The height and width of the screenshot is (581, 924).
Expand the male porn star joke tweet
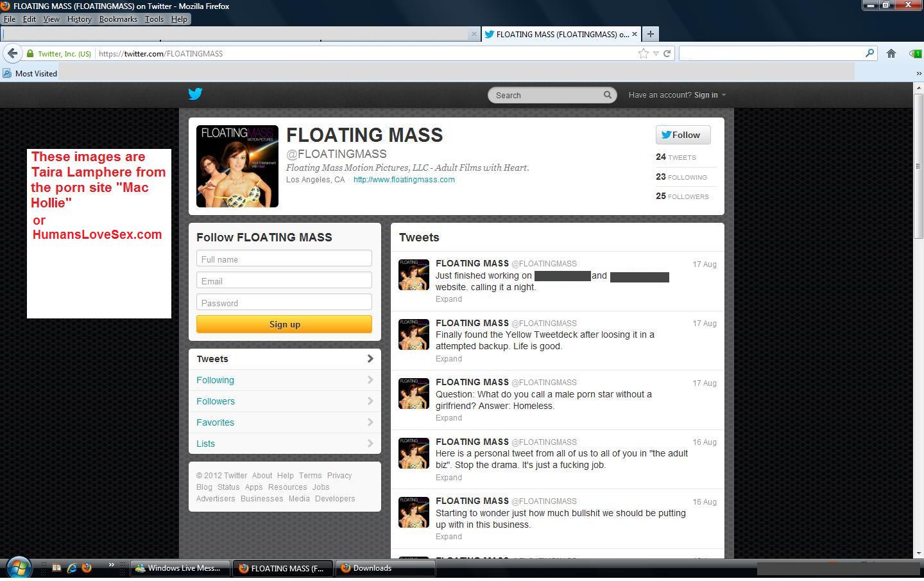(x=449, y=418)
